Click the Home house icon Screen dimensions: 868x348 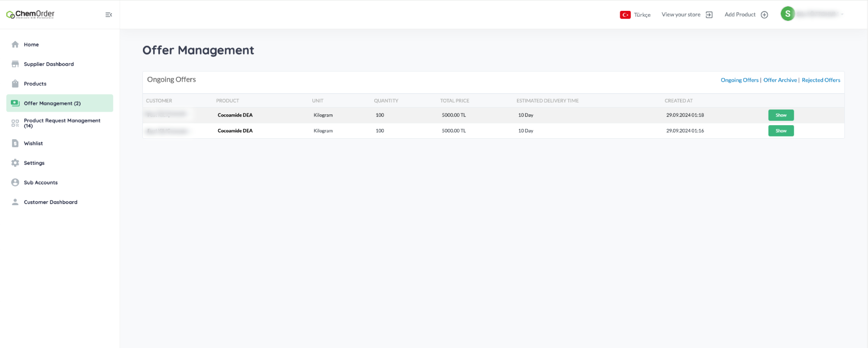15,44
